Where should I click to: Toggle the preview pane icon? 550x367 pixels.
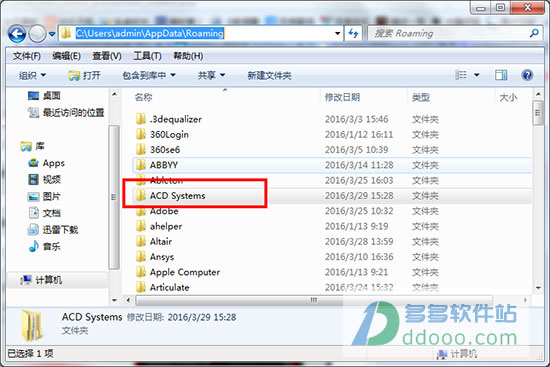pos(501,75)
